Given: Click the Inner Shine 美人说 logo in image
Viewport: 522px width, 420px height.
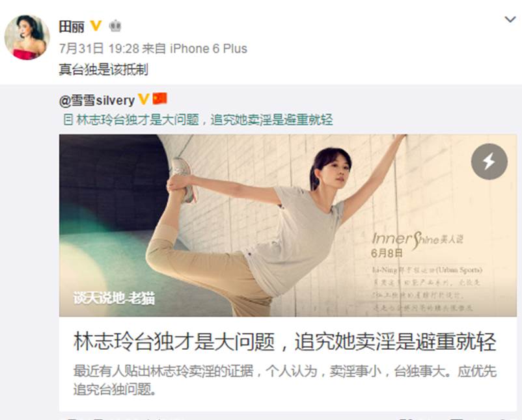Looking at the screenshot, I should tap(417, 239).
